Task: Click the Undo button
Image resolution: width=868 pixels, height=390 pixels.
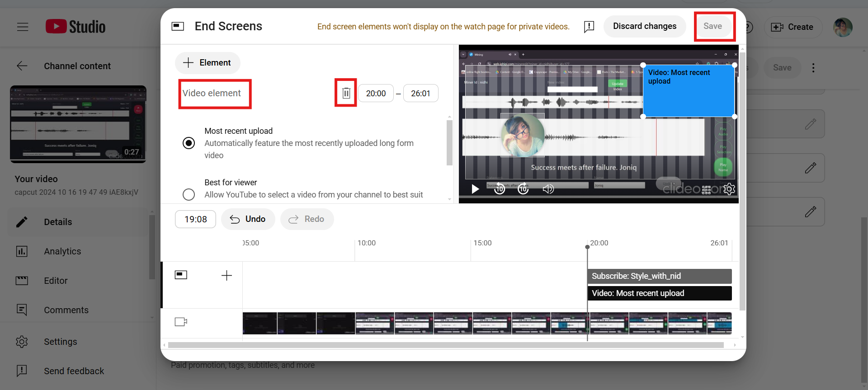Action: (x=248, y=219)
